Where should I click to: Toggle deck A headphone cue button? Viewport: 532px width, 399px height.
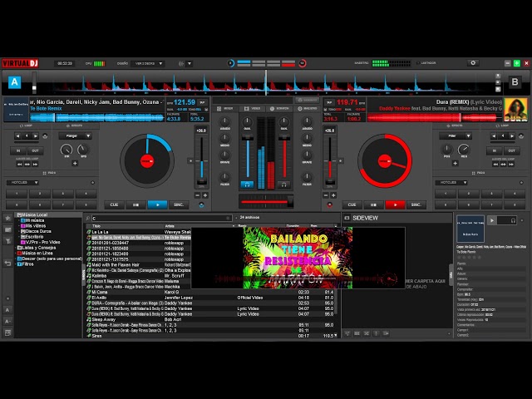247,185
